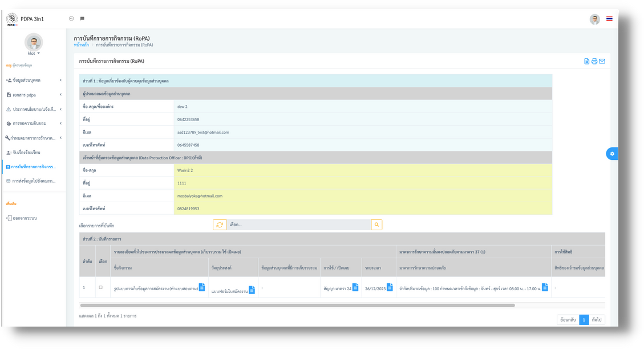
Task: Click the 26/12/2023 date text
Action: click(x=375, y=289)
